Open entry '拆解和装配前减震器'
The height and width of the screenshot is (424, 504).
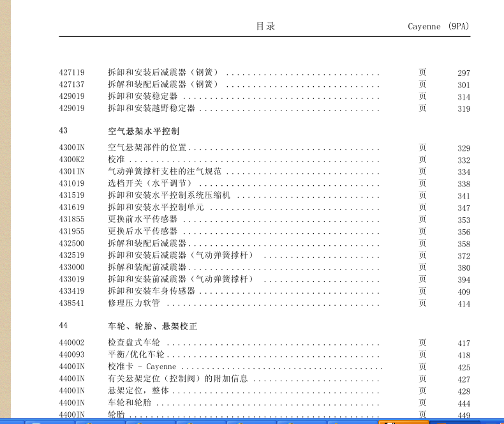[x=147, y=267]
